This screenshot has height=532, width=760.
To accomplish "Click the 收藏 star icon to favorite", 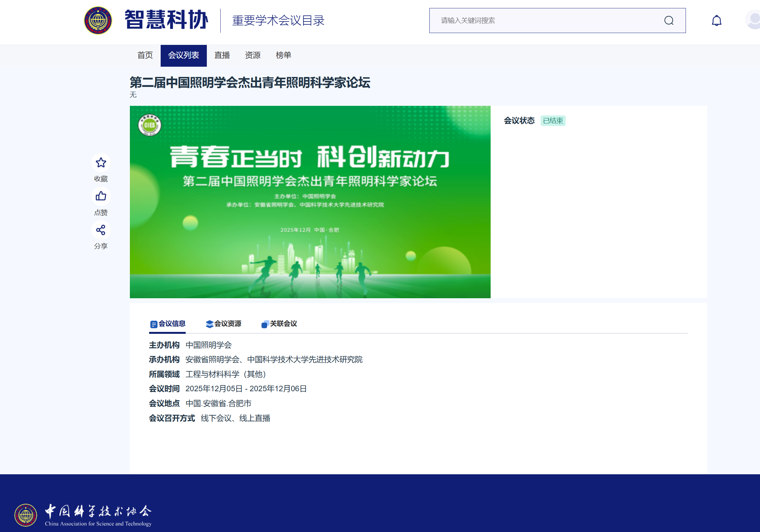I will (x=101, y=163).
